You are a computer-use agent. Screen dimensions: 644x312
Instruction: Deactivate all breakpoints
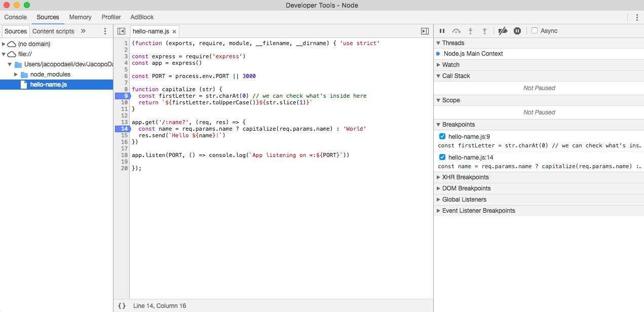503,31
